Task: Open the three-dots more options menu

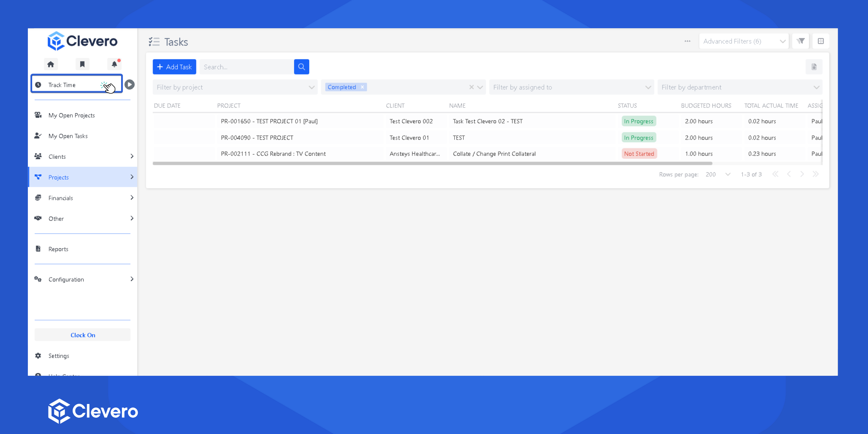Action: pyautogui.click(x=687, y=41)
